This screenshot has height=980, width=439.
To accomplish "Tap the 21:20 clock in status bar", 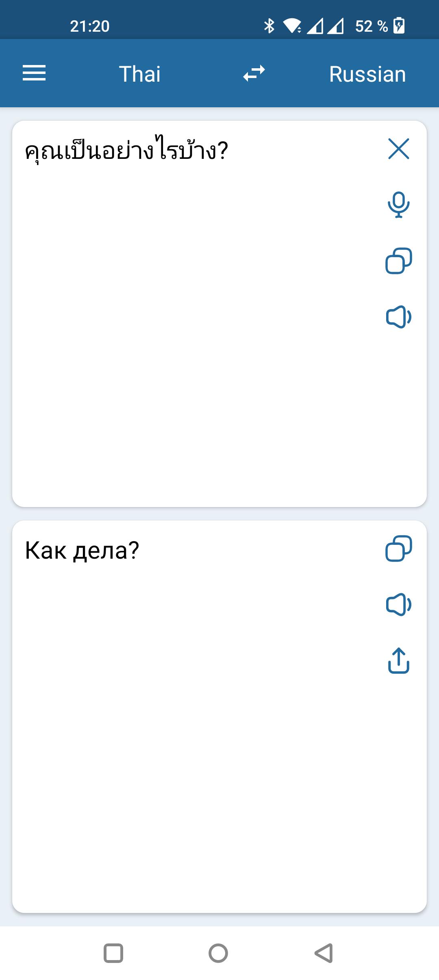I will [90, 26].
